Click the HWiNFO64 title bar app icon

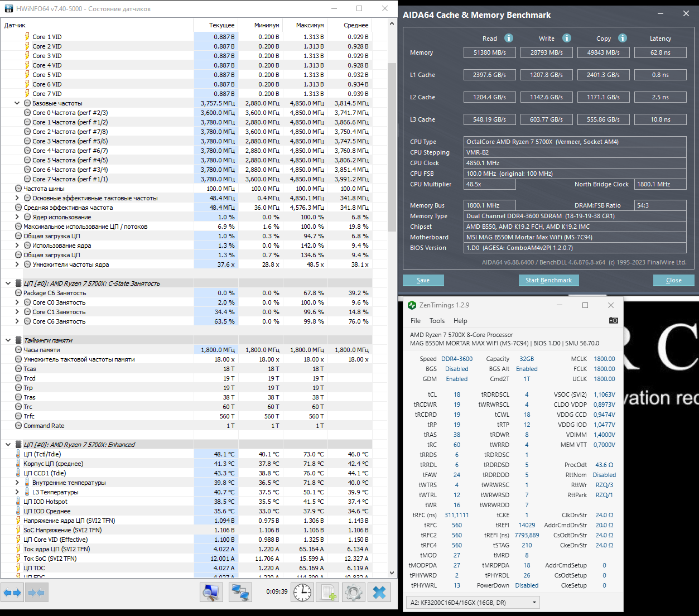point(9,9)
